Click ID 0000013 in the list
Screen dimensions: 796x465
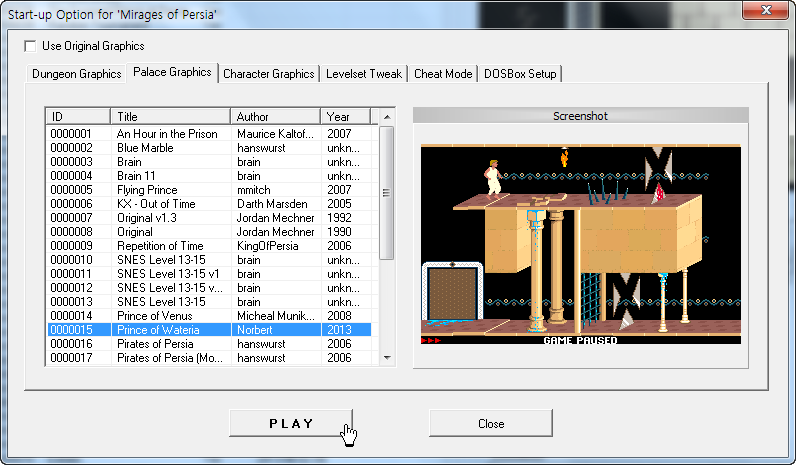click(72, 302)
